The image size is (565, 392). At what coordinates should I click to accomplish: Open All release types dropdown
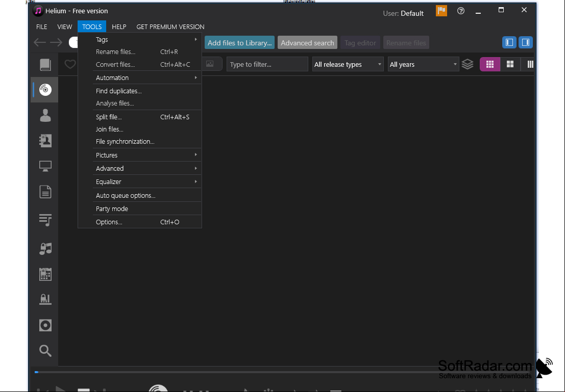(x=348, y=64)
